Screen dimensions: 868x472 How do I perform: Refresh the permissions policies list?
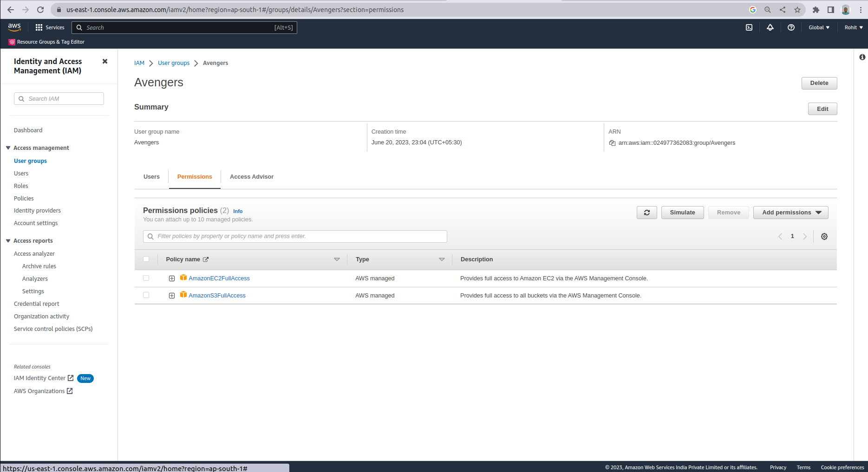tap(647, 213)
